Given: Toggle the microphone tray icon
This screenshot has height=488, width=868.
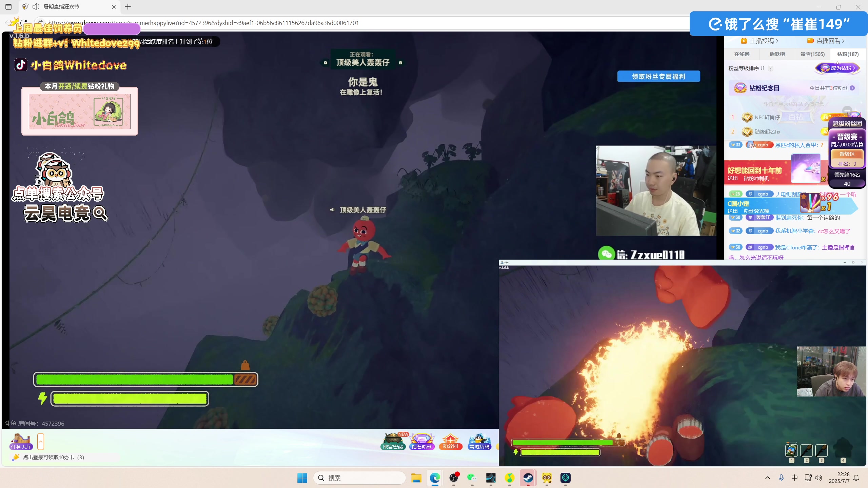Looking at the screenshot, I should [781, 478].
